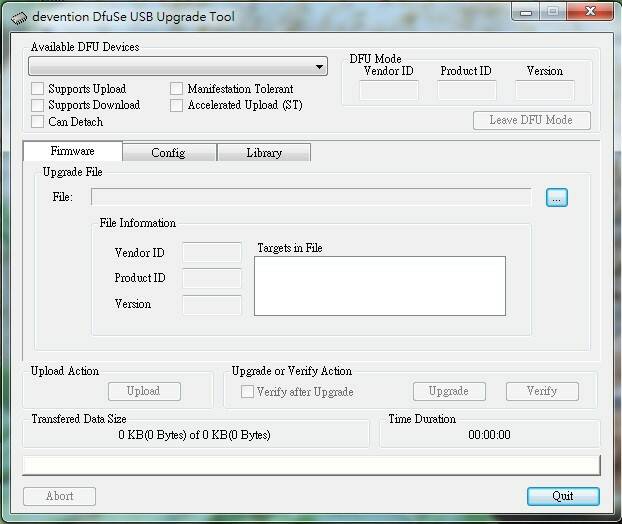The height and width of the screenshot is (524, 622).
Task: Click the upgrade File path field
Action: 311,197
